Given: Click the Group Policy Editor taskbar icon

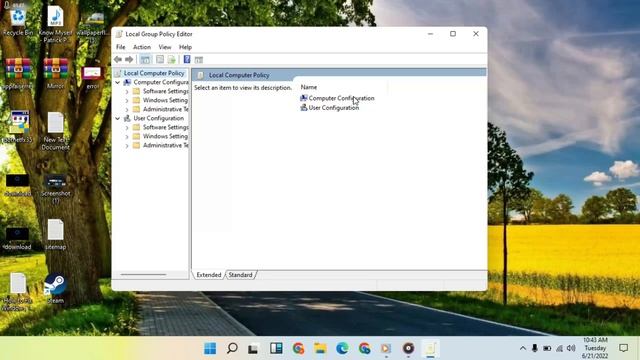Looking at the screenshot, I should click(x=430, y=348).
